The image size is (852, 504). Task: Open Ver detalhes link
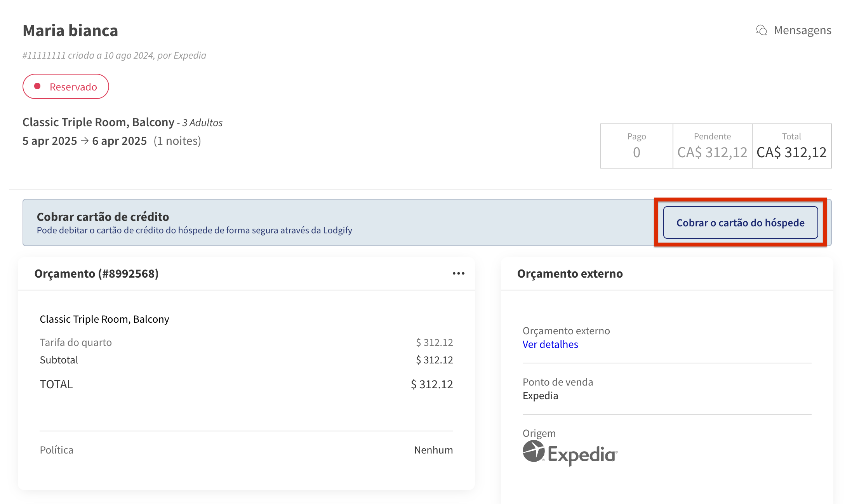[x=550, y=344]
